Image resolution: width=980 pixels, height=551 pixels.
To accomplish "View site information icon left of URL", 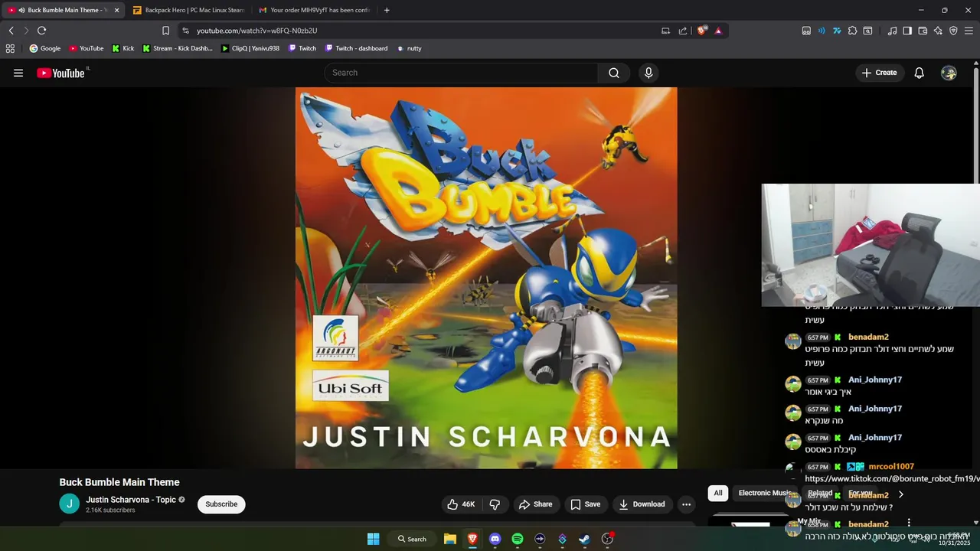I will coord(185,31).
